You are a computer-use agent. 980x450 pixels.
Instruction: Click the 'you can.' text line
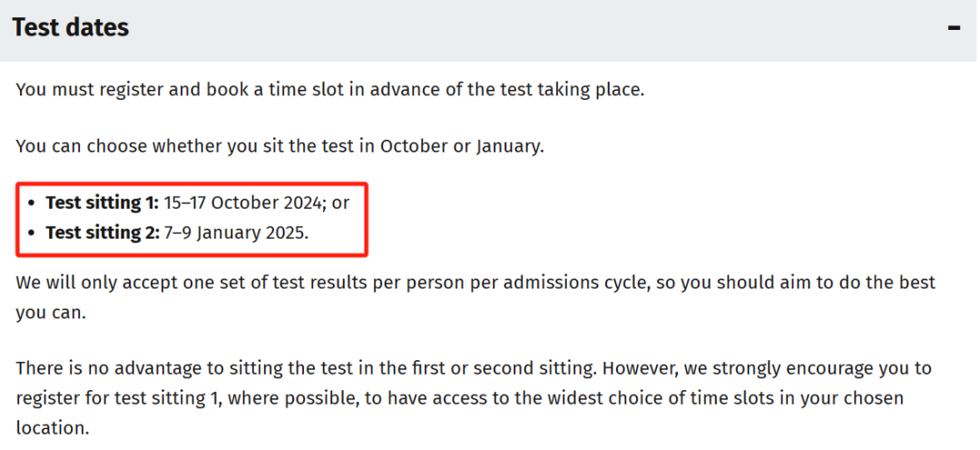coord(51,312)
